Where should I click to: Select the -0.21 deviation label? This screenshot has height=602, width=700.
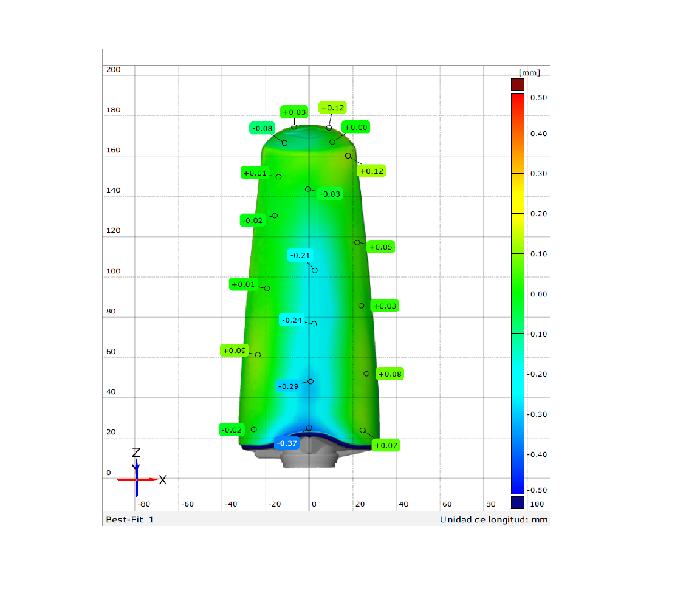point(300,255)
